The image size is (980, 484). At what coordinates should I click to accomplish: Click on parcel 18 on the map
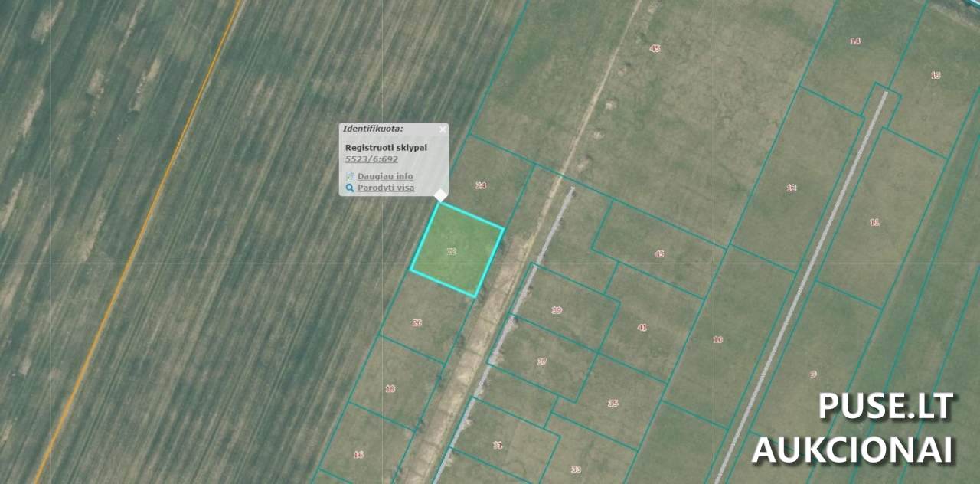pyautogui.click(x=390, y=388)
